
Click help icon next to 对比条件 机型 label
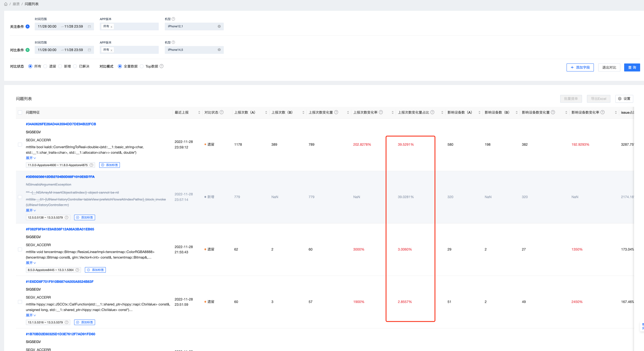point(173,42)
